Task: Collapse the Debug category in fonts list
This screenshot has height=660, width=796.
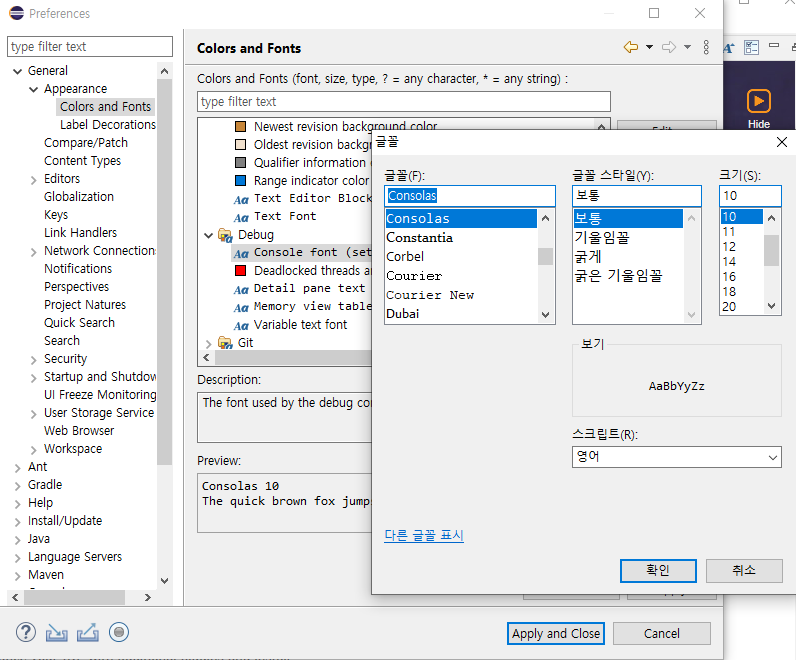Action: pyautogui.click(x=208, y=235)
